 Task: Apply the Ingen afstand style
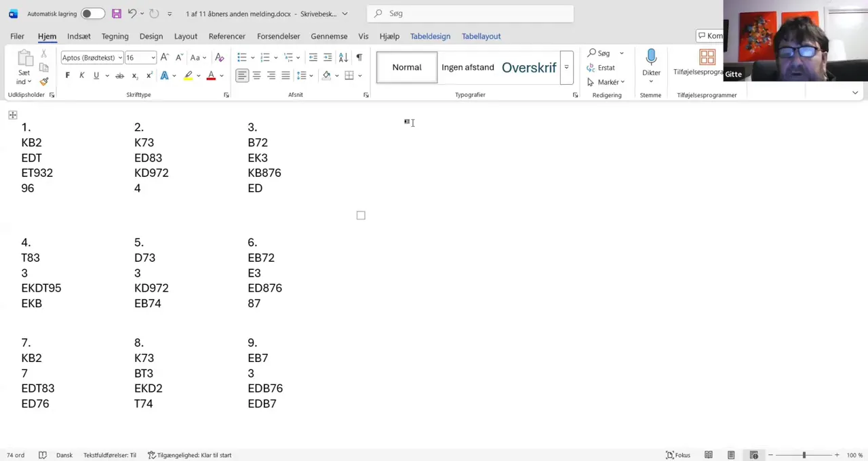467,67
